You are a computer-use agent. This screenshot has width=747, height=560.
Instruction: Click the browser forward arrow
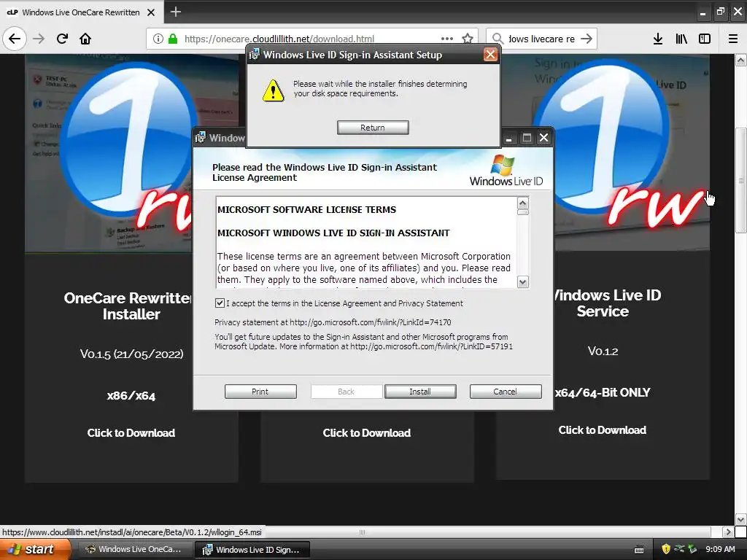(x=39, y=39)
